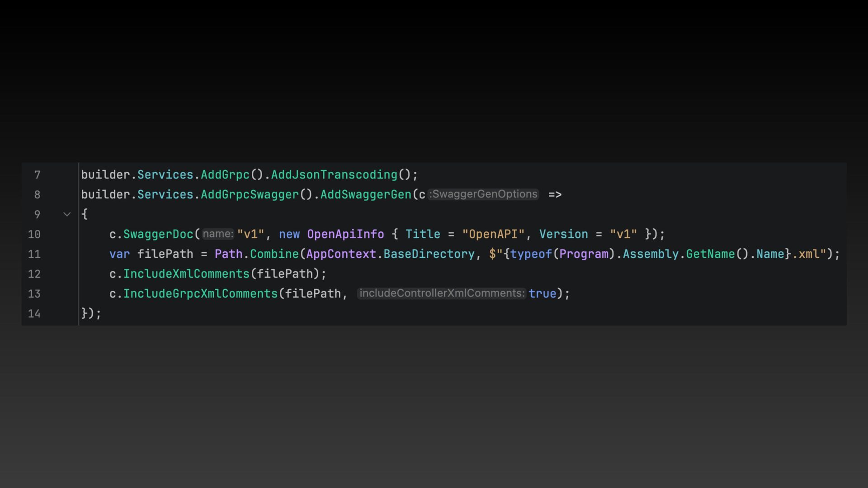The height and width of the screenshot is (488, 868).
Task: Click line number 9 in gutter
Action: [37, 215]
